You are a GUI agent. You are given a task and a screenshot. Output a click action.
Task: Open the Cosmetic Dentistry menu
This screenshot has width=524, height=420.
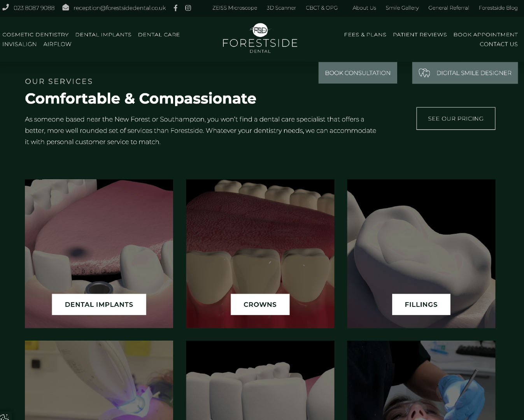(35, 35)
